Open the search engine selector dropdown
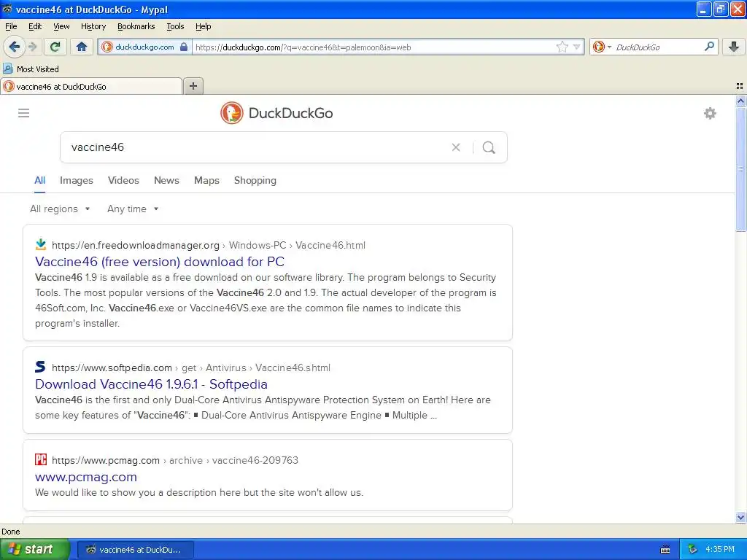The height and width of the screenshot is (560, 747). (602, 47)
